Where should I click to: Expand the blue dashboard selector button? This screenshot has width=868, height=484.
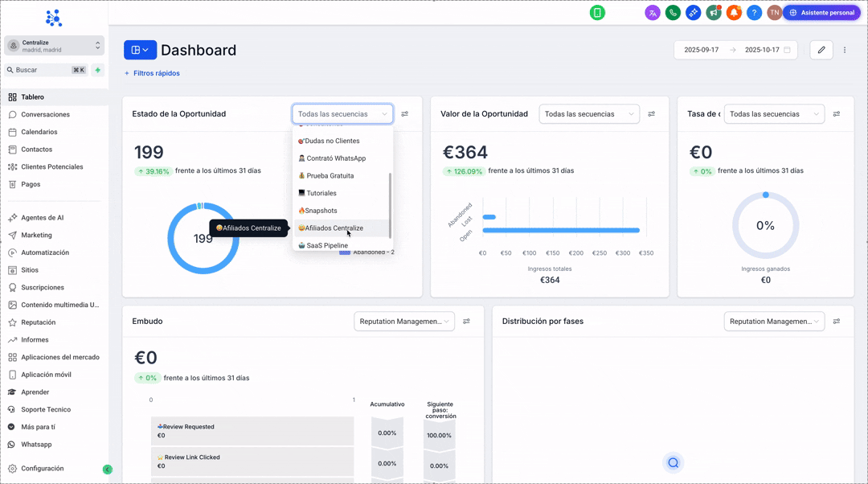140,50
